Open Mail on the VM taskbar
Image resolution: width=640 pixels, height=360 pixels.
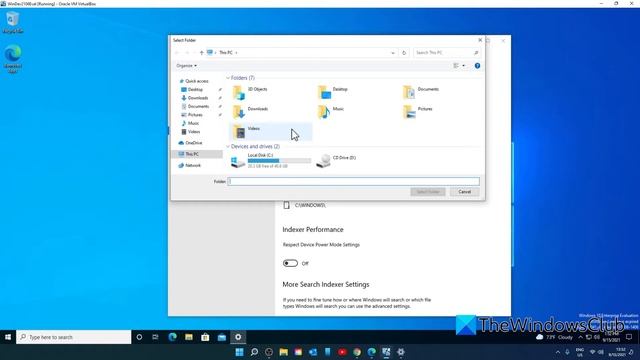222,337
